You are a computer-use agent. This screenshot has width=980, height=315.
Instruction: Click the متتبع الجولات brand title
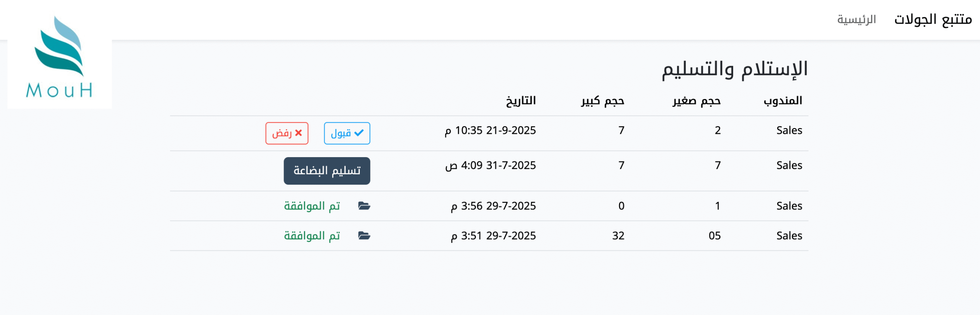933,19
